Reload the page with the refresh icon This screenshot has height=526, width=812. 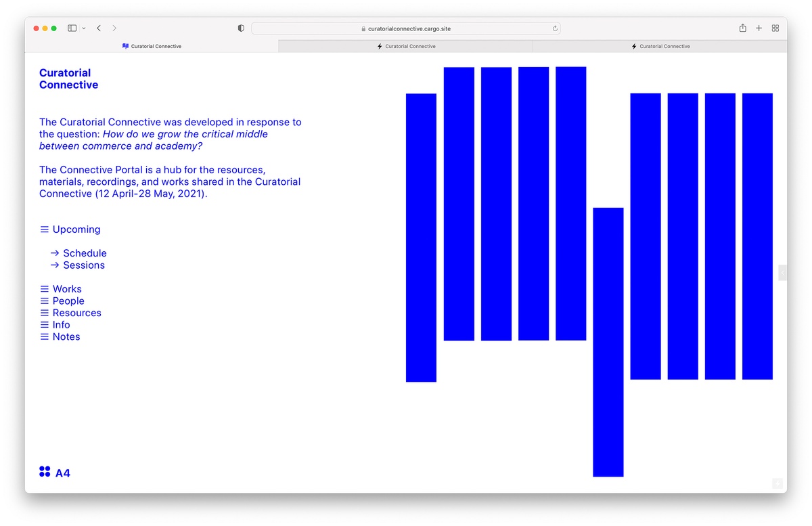[555, 28]
